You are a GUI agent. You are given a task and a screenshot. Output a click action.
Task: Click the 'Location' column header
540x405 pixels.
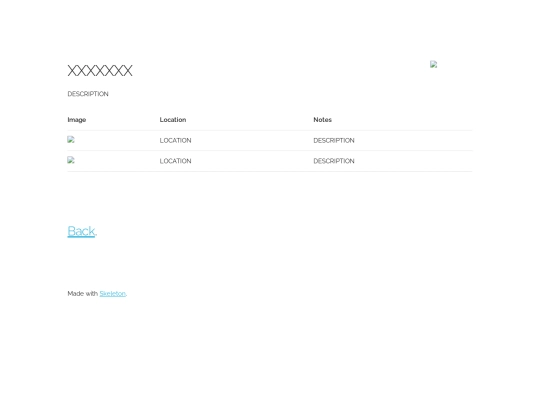pos(173,120)
